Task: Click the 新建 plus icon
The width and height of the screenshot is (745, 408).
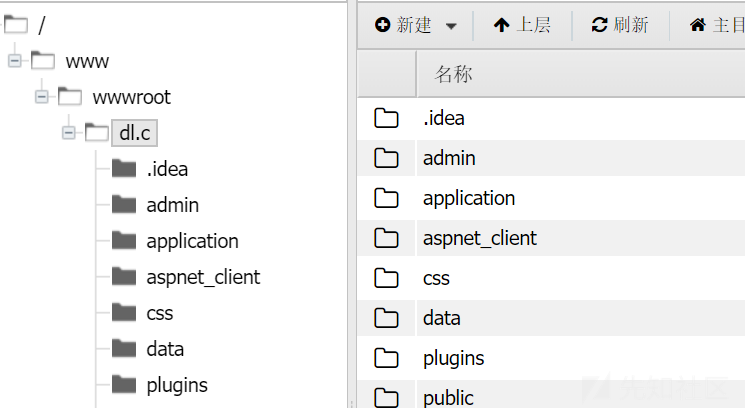Action: click(382, 25)
